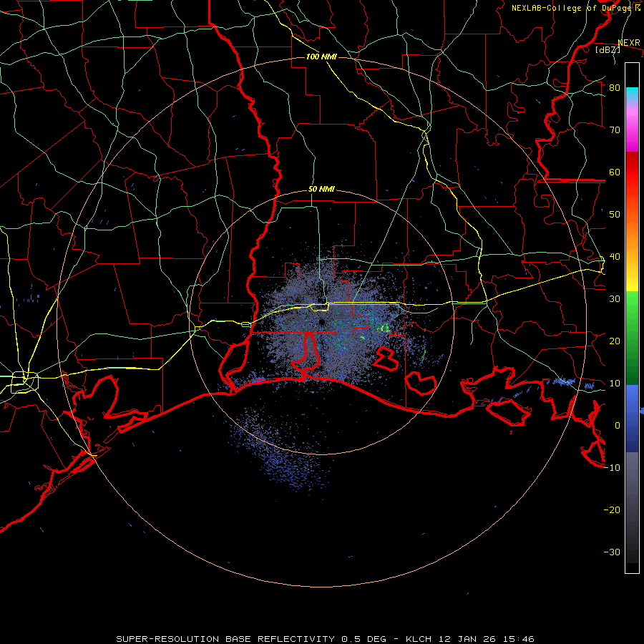644x644 pixels.
Task: Click the 40 value on the dBZ scale
Action: click(x=615, y=257)
